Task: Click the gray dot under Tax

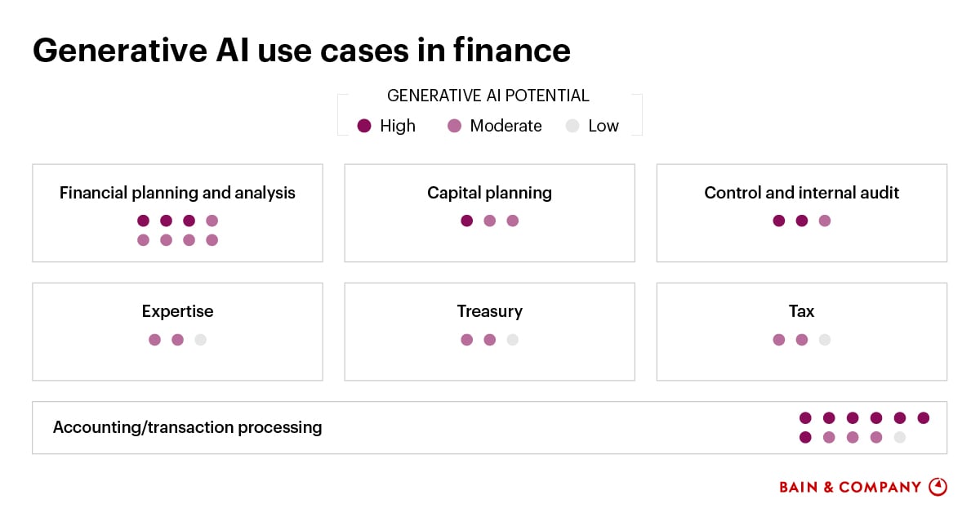Action: coord(825,340)
